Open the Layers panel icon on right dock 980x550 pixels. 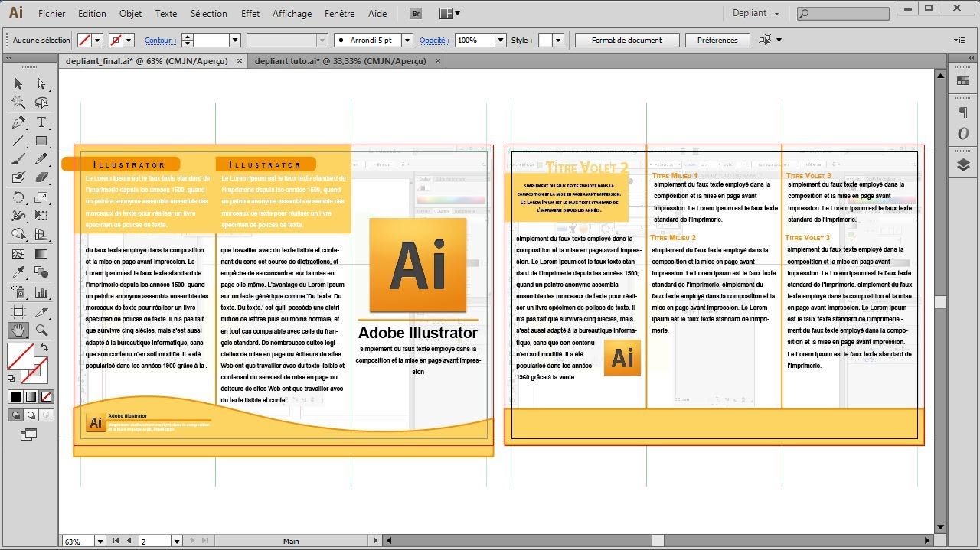pos(963,165)
